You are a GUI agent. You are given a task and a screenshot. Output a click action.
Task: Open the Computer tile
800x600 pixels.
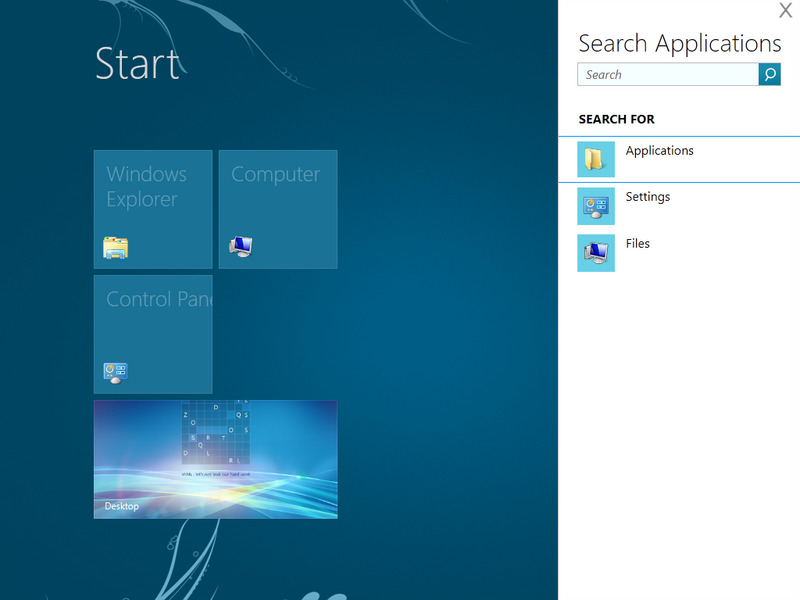[278, 209]
